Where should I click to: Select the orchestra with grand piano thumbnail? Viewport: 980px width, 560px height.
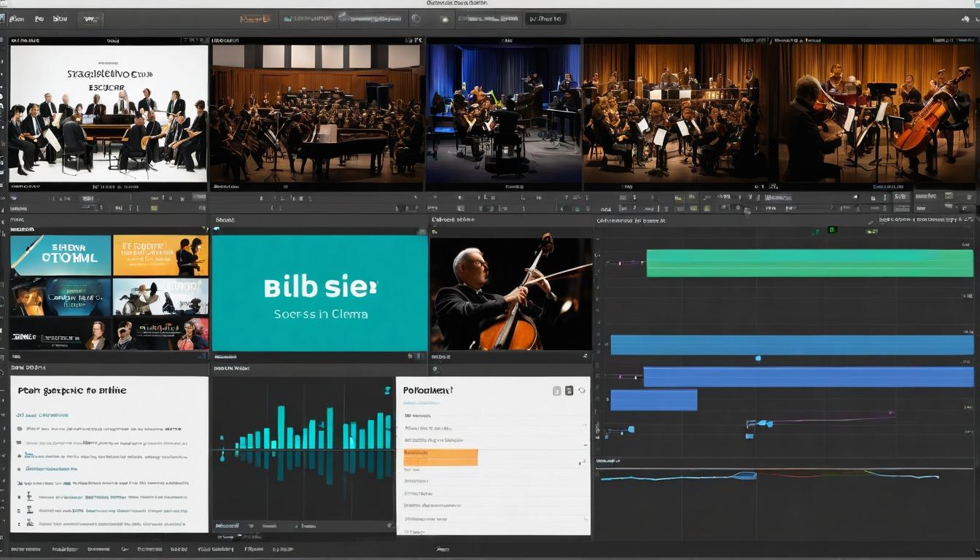click(x=318, y=114)
